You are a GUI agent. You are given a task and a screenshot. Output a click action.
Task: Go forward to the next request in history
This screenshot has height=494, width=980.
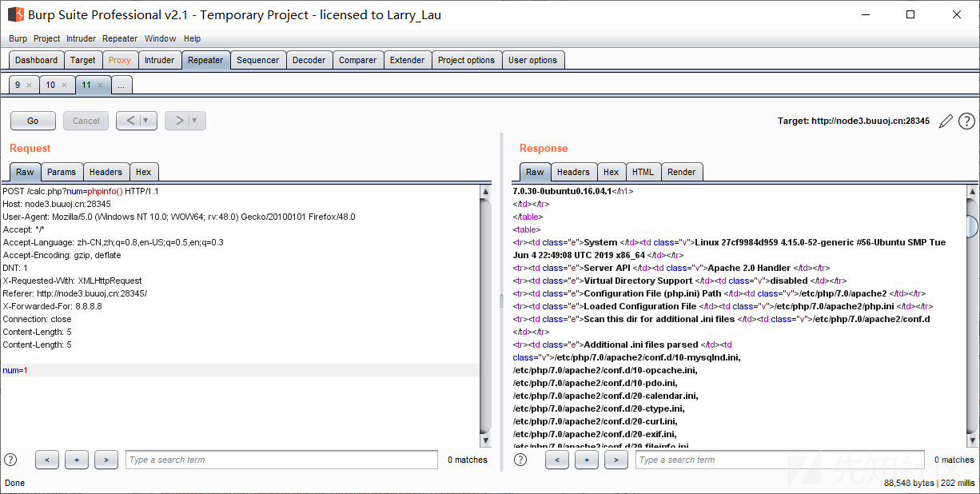(x=180, y=121)
